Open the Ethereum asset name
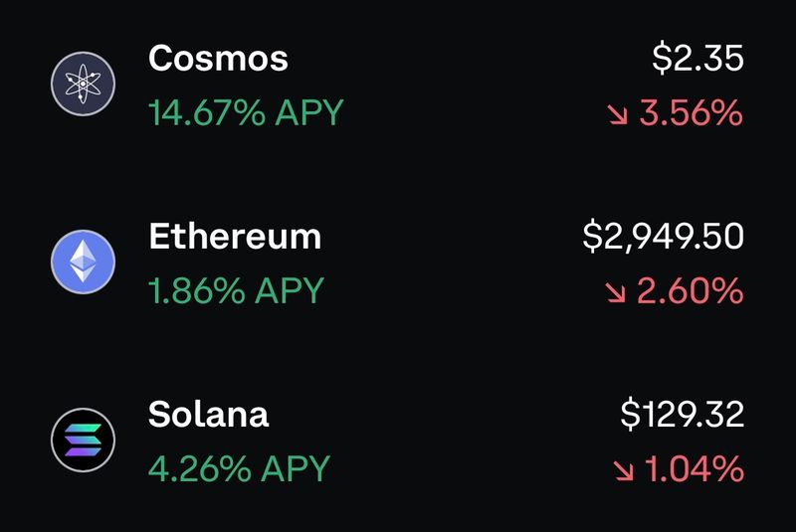 coord(235,236)
